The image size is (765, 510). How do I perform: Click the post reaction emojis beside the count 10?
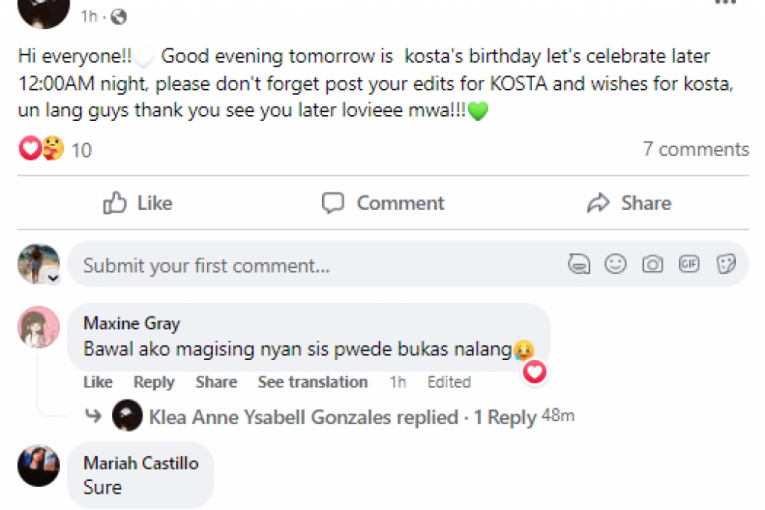tap(42, 150)
